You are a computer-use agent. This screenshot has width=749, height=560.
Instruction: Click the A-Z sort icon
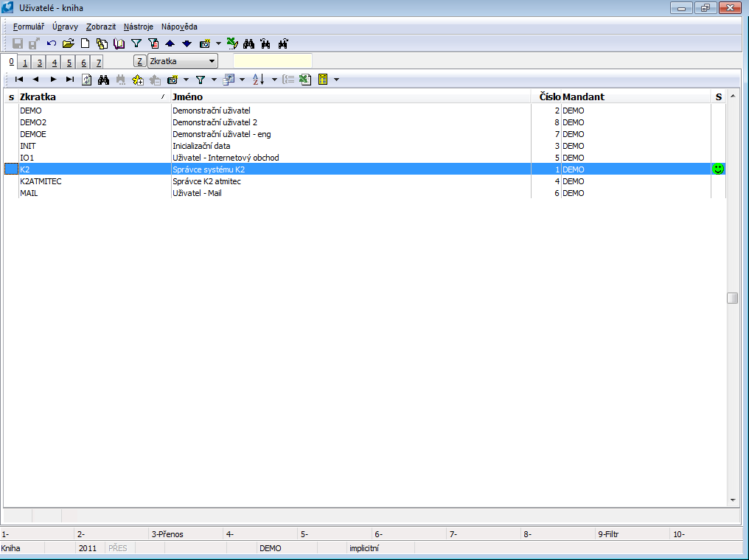tap(259, 80)
